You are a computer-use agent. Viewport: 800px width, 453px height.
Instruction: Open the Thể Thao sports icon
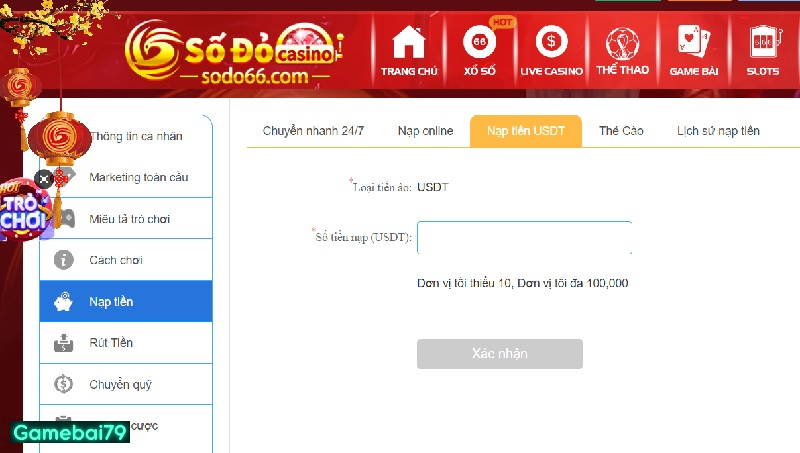622,45
